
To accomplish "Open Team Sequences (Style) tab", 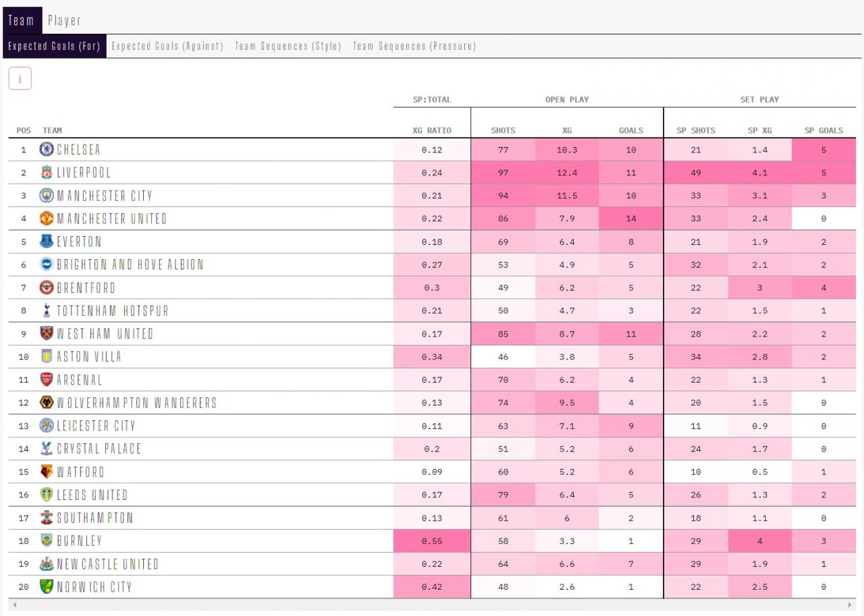I will 288,46.
